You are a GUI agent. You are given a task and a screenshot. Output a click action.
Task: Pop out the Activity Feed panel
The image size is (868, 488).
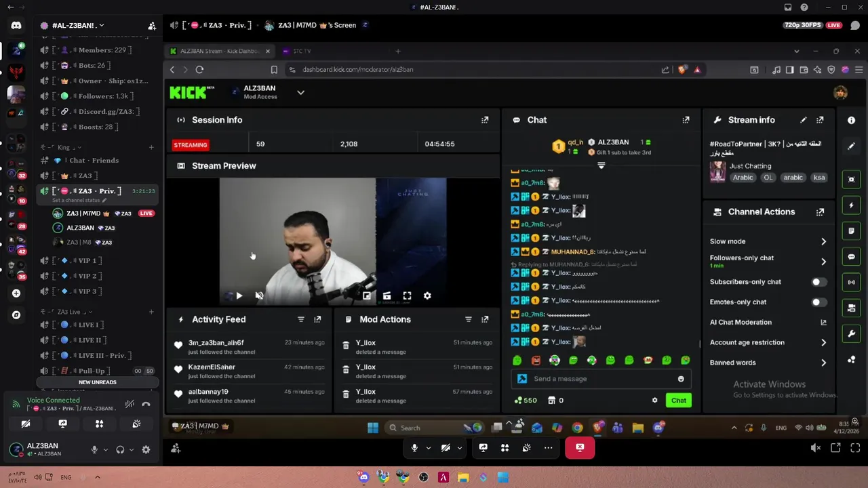317,319
